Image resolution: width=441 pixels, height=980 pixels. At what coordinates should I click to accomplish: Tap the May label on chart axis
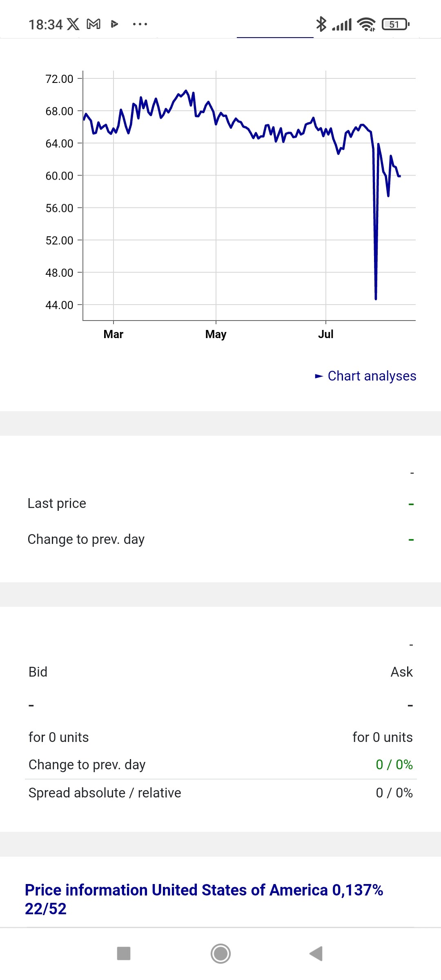(x=216, y=334)
